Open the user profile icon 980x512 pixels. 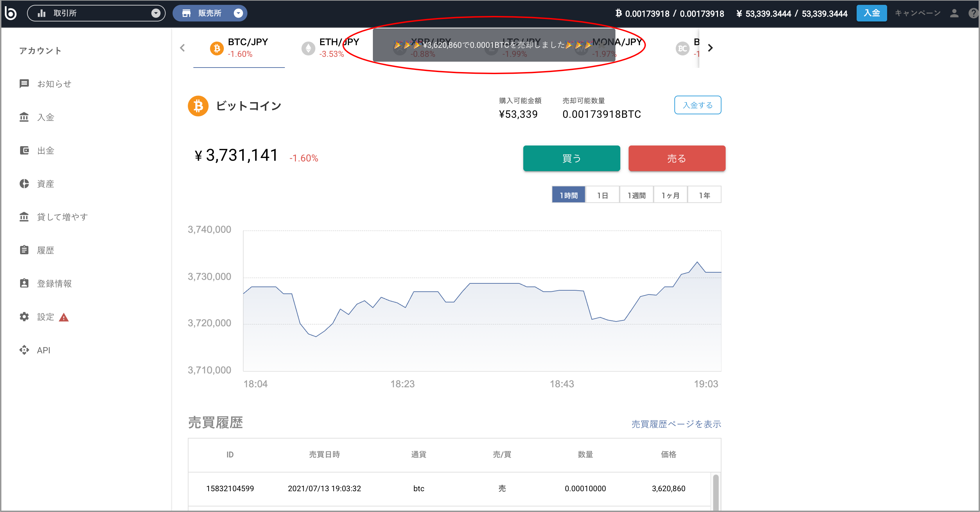(954, 13)
